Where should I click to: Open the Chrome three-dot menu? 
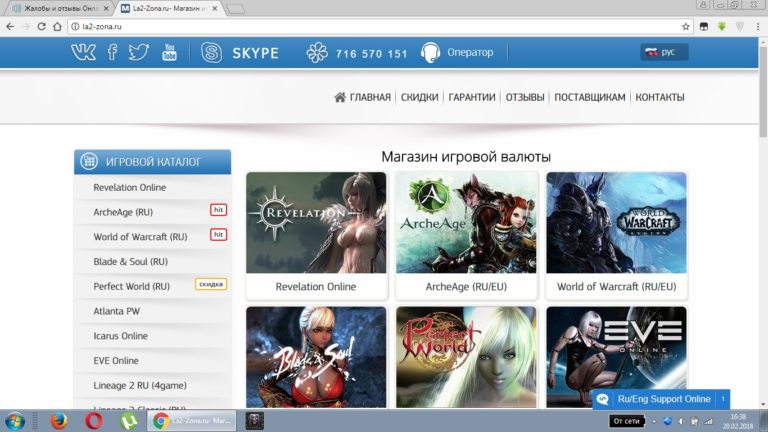coord(758,26)
